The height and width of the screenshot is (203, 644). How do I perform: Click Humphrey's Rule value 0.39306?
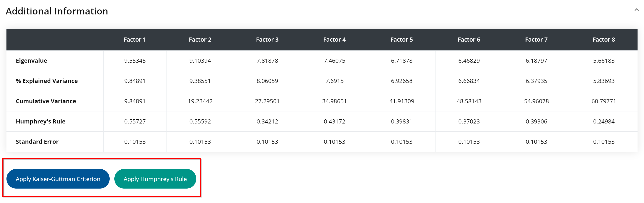click(x=536, y=121)
